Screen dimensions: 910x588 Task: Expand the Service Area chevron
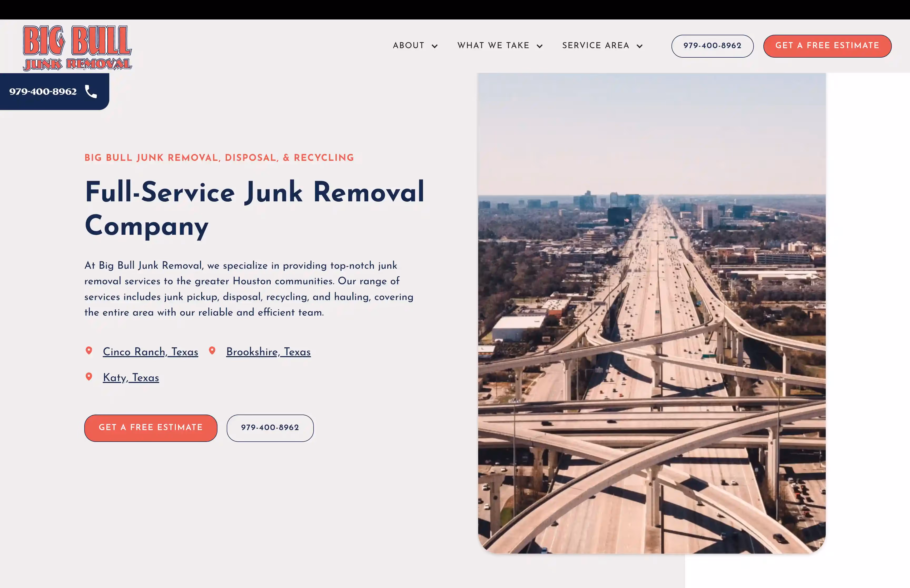tap(640, 46)
